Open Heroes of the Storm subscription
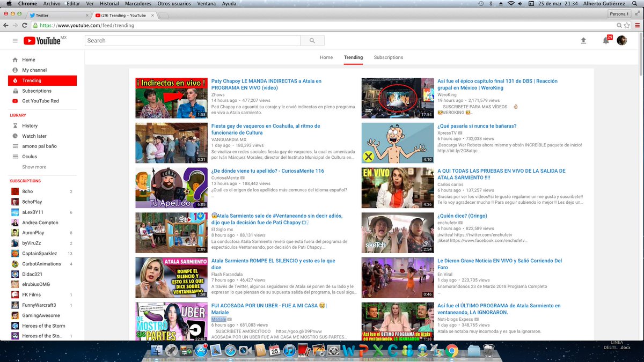 (x=42, y=326)
